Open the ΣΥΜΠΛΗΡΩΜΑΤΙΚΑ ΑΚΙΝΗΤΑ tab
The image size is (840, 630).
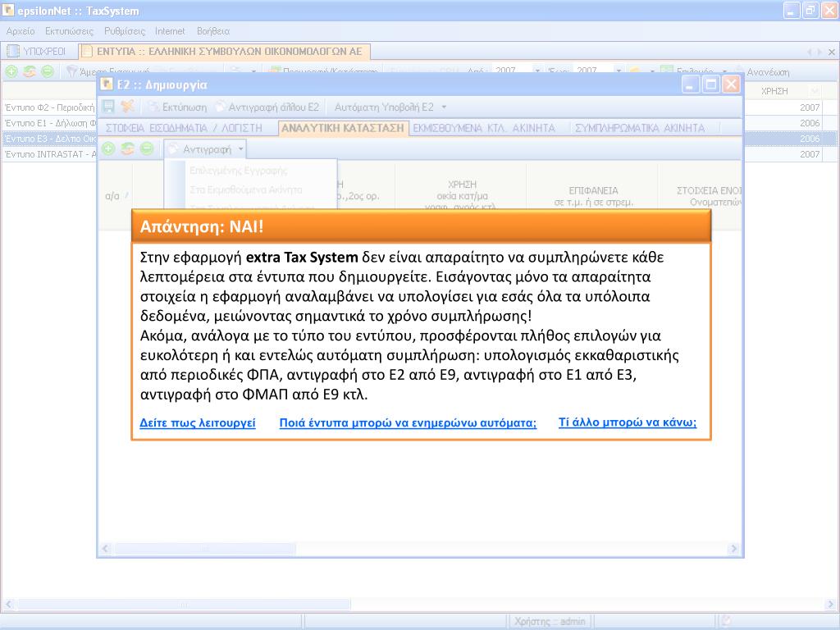pos(640,128)
